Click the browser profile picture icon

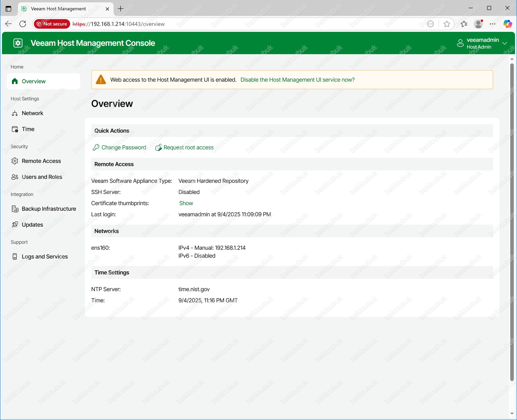(478, 24)
